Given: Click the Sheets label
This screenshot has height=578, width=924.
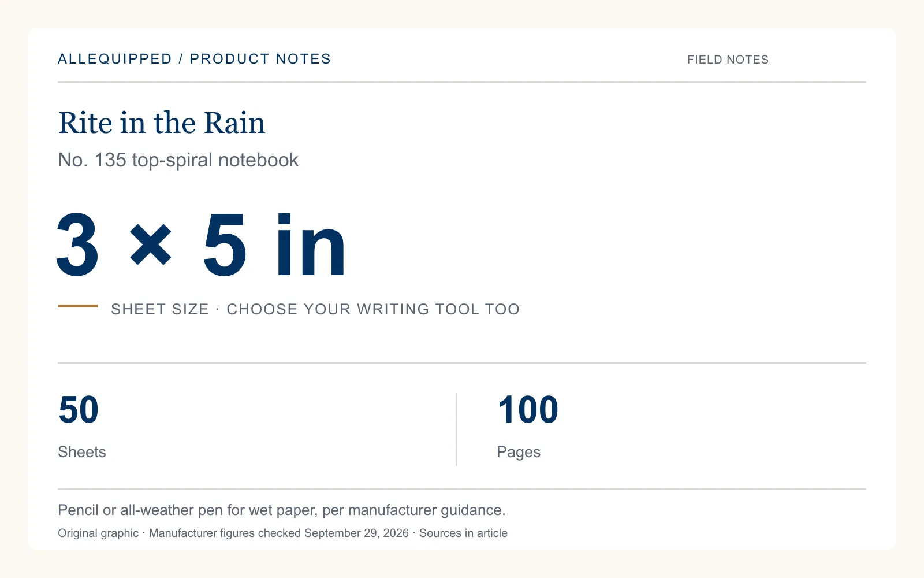Looking at the screenshot, I should click(x=82, y=452).
